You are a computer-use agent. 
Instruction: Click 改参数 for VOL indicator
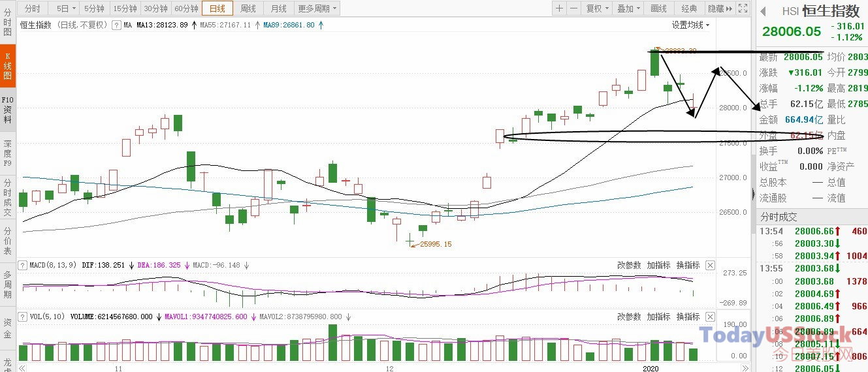(x=629, y=317)
